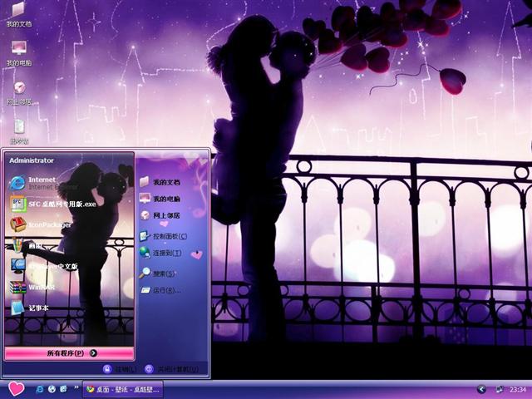Open the entry ending in 中文版 with the monitor icon
The width and height of the screenshot is (532, 399).
[x=44, y=266]
